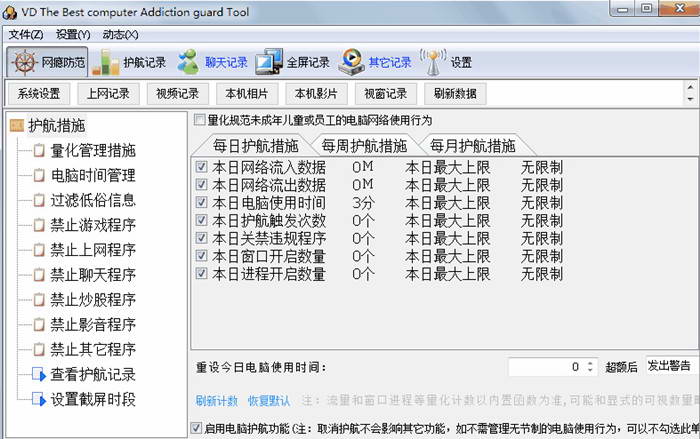Open the 网瘾防范 ship wheel icon

(x=24, y=63)
